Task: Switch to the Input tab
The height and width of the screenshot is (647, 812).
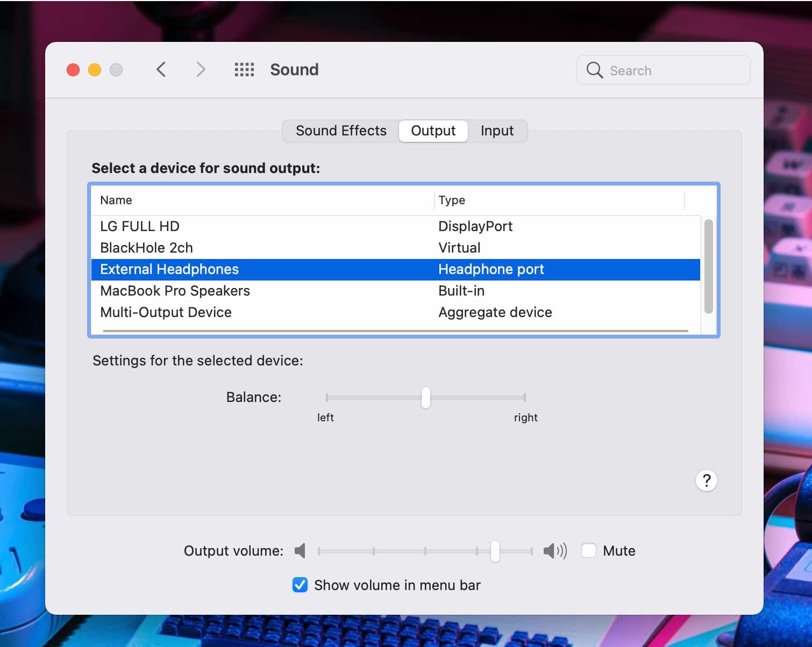Action: 497,131
